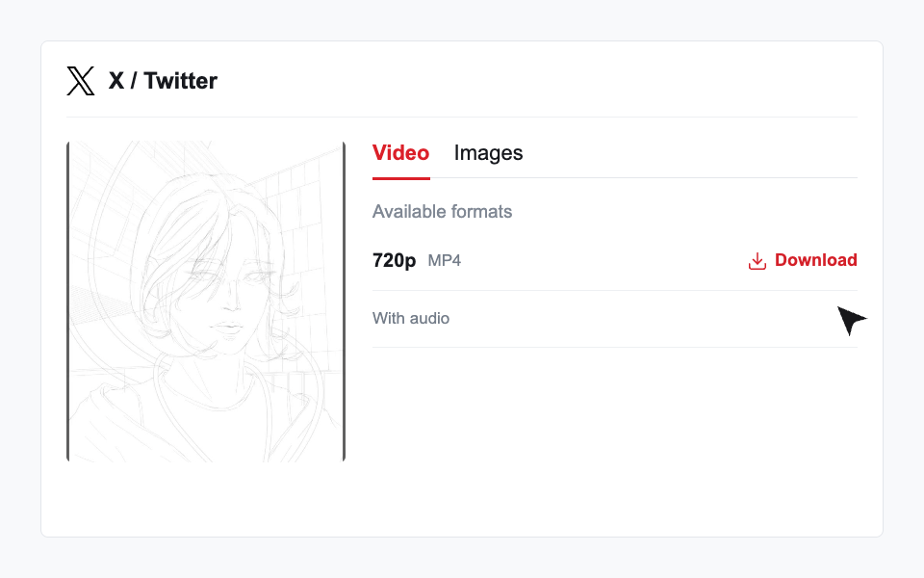The height and width of the screenshot is (578, 924).
Task: Click the X / Twitter heading
Action: 163,81
